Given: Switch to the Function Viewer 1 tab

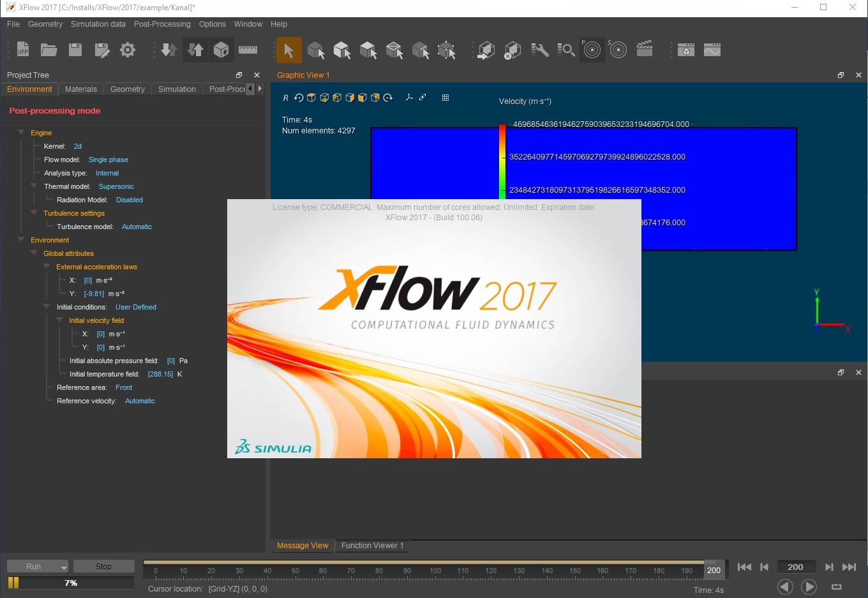Looking at the screenshot, I should [373, 546].
